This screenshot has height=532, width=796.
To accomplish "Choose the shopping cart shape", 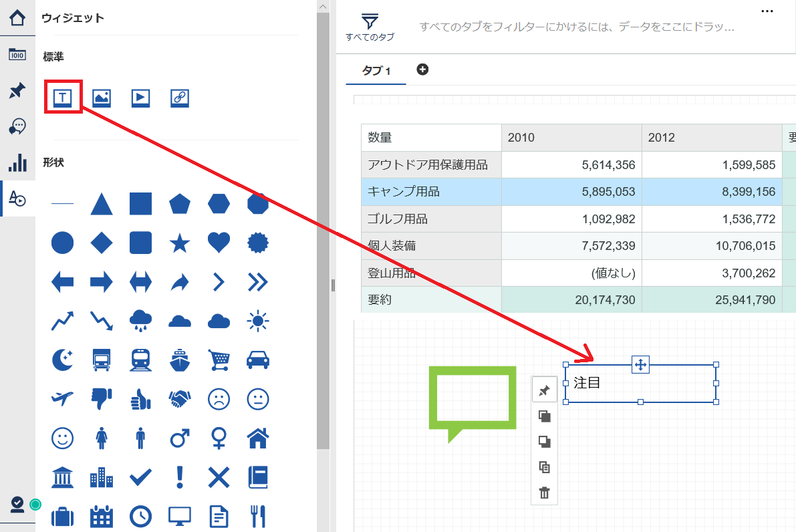I will (x=219, y=360).
